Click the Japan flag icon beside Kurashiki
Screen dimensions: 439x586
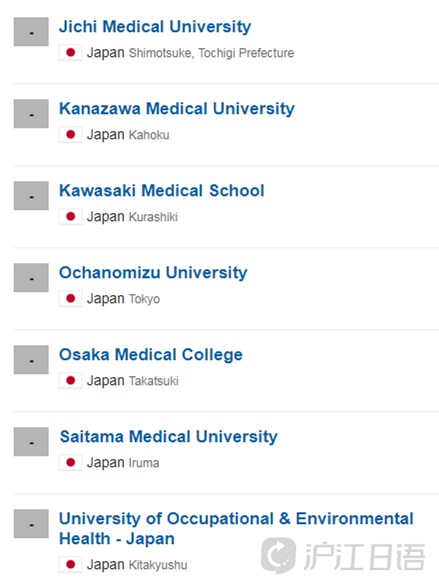[x=71, y=216]
